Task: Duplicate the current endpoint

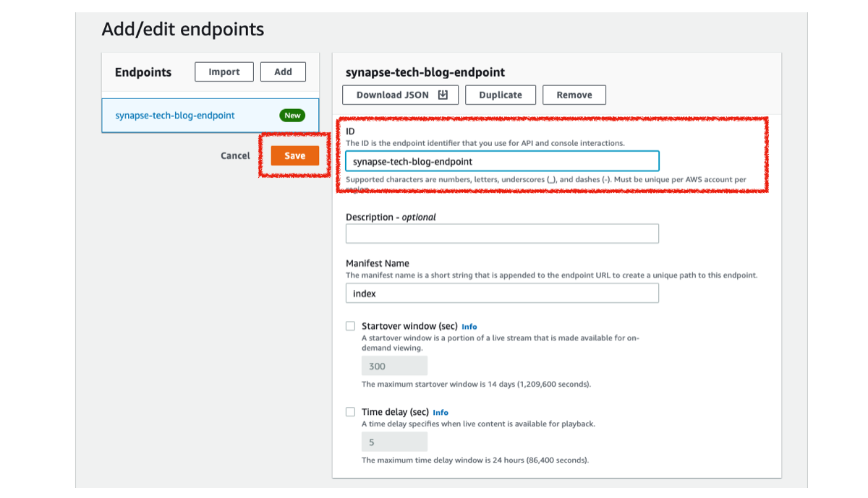Action: (500, 95)
